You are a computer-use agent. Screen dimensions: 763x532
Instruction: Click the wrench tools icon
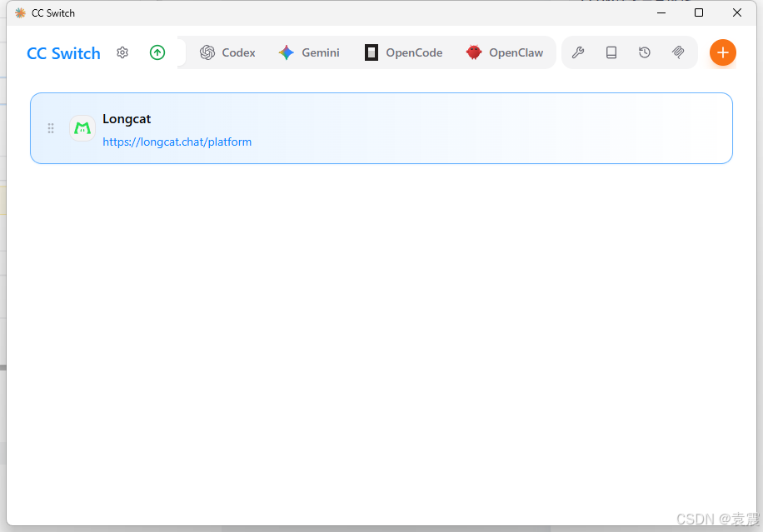(x=577, y=52)
